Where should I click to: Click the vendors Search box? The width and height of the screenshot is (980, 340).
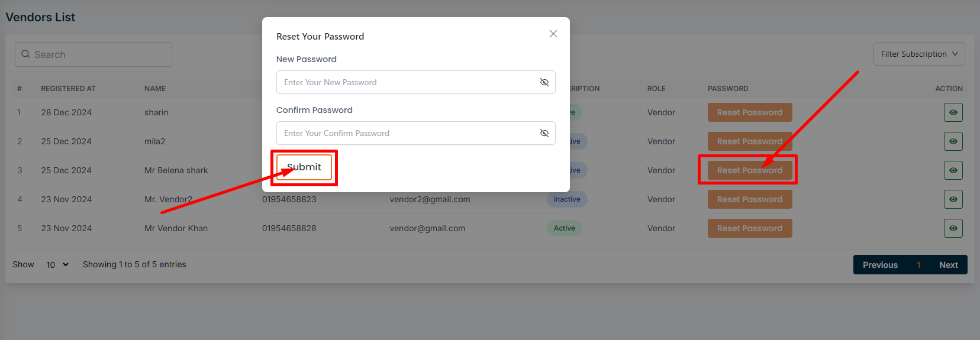tap(94, 54)
